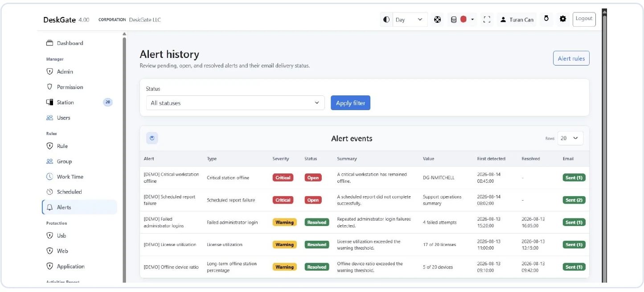Click the theme contrast half-circle icon
Viewport: 644px width, 292px height.
tap(386, 20)
